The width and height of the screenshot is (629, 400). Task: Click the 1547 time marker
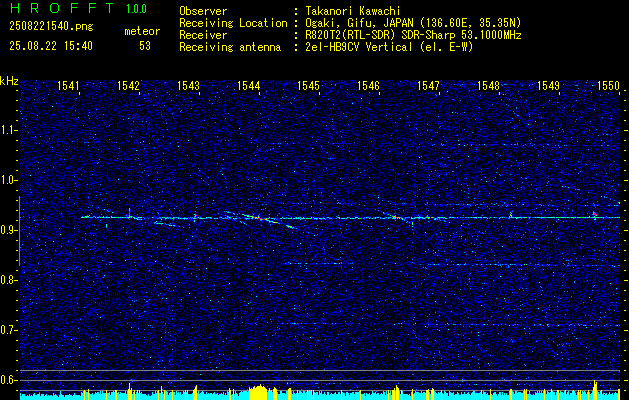coord(428,86)
